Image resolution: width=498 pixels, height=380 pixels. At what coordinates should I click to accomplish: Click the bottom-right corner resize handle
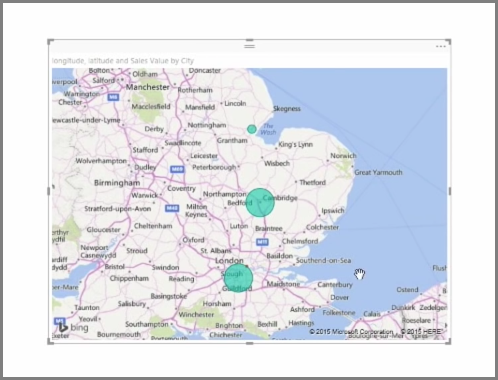coord(448,341)
